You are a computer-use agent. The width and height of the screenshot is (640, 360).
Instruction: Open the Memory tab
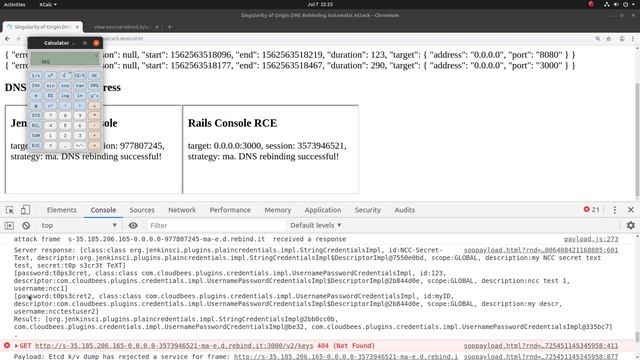tap(278, 210)
